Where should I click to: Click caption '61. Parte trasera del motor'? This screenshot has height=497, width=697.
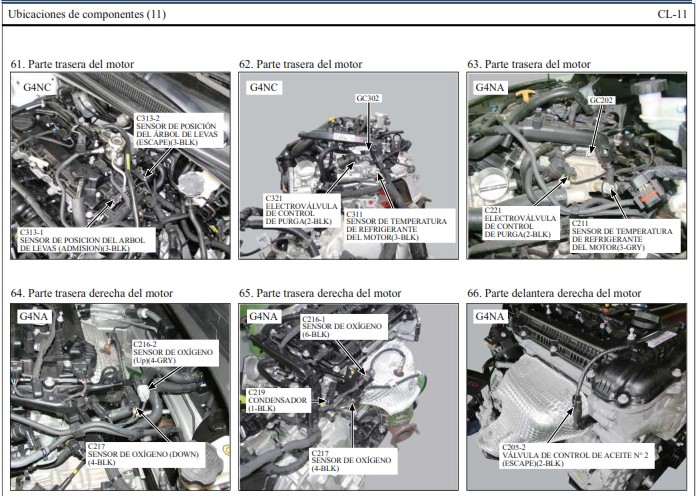coord(72,64)
